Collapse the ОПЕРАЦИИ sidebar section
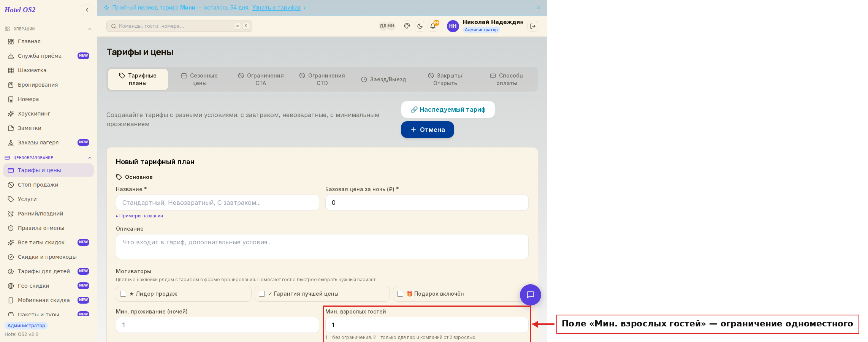This screenshot has height=342, width=868. click(90, 29)
